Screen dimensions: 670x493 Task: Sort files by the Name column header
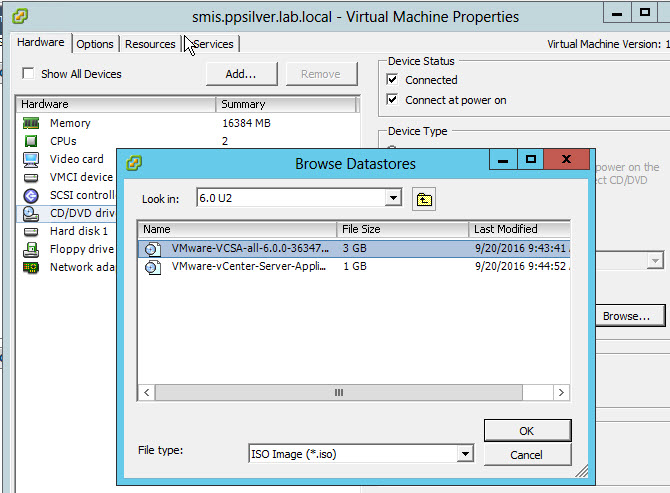click(x=237, y=229)
